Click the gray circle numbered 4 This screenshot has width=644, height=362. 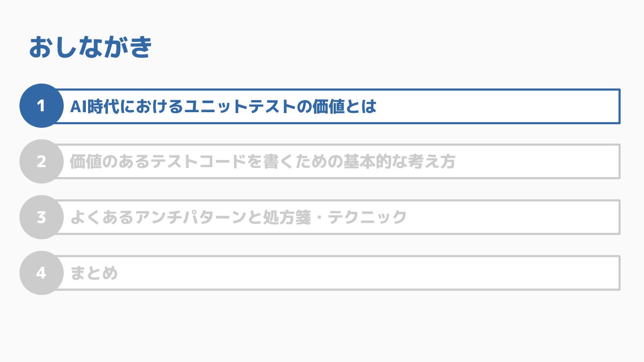click(x=41, y=273)
